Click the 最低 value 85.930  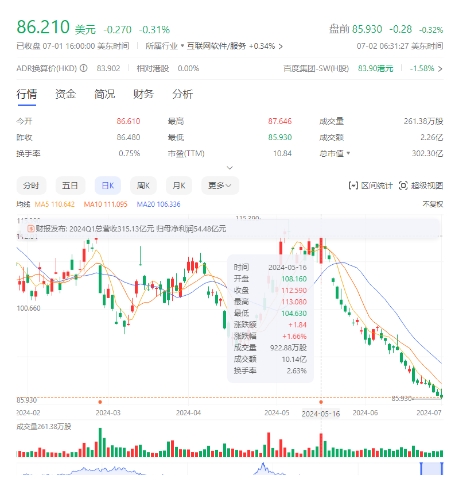tap(280, 137)
